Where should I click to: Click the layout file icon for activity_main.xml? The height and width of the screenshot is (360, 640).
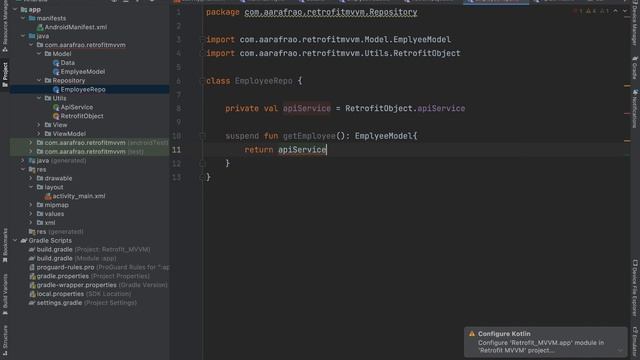pos(48,196)
